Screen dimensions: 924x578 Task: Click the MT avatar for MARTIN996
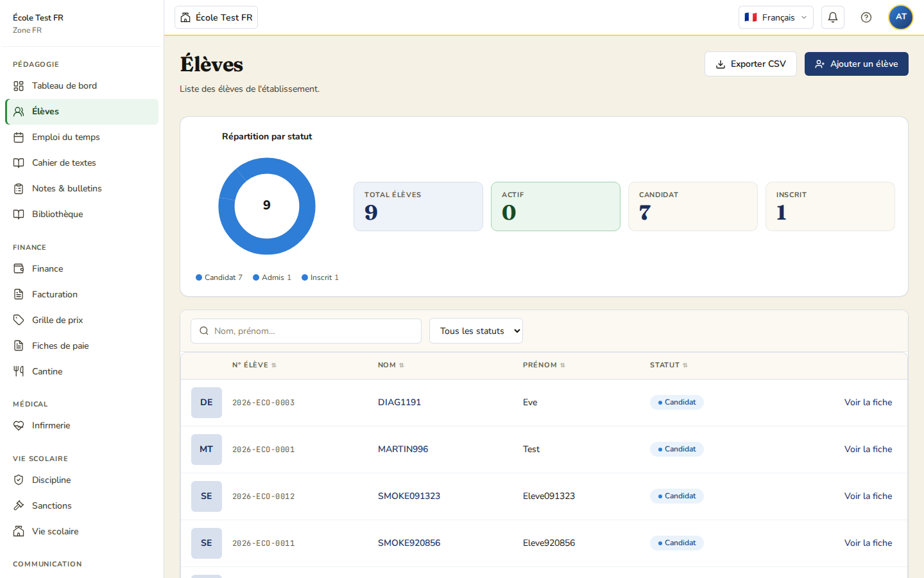[x=207, y=450]
